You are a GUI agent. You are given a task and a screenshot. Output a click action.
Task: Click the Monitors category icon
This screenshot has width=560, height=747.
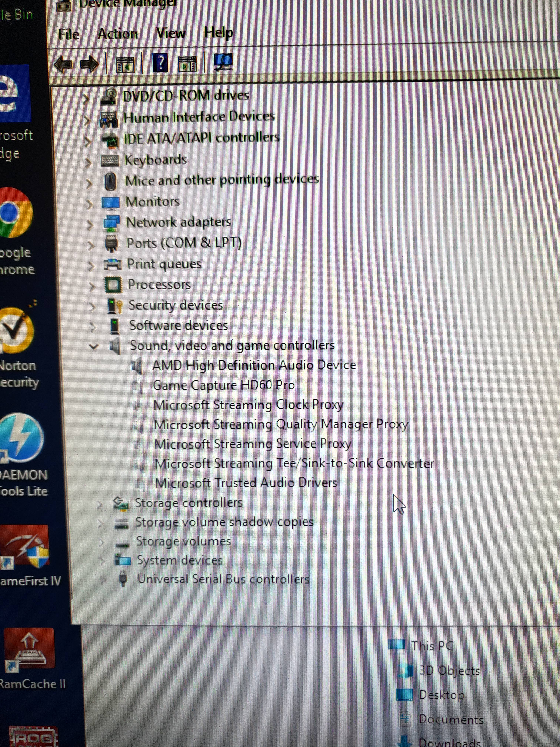coord(111,203)
